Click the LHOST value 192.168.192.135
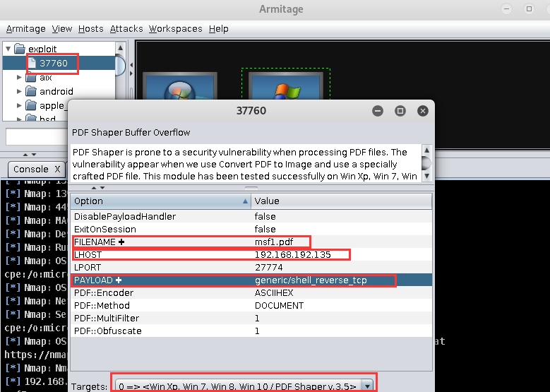Screen dimensions: 550x392 (x=293, y=255)
